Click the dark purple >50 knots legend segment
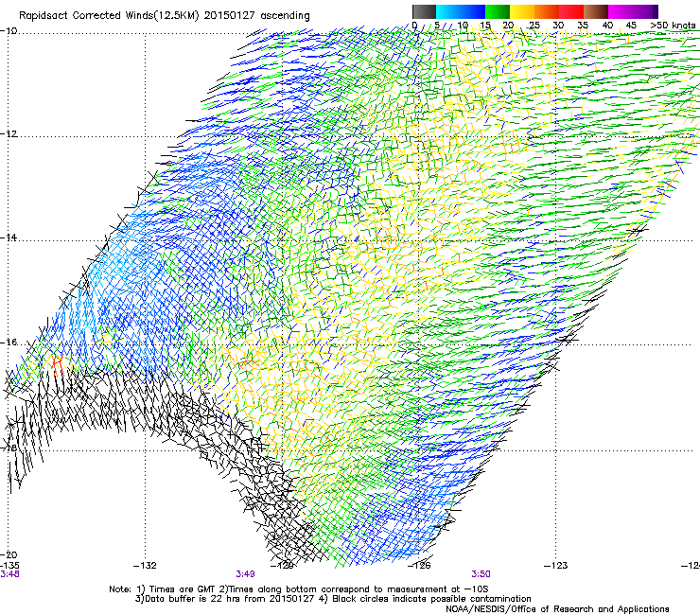Screen dimensions: 700x615 (x=655, y=11)
